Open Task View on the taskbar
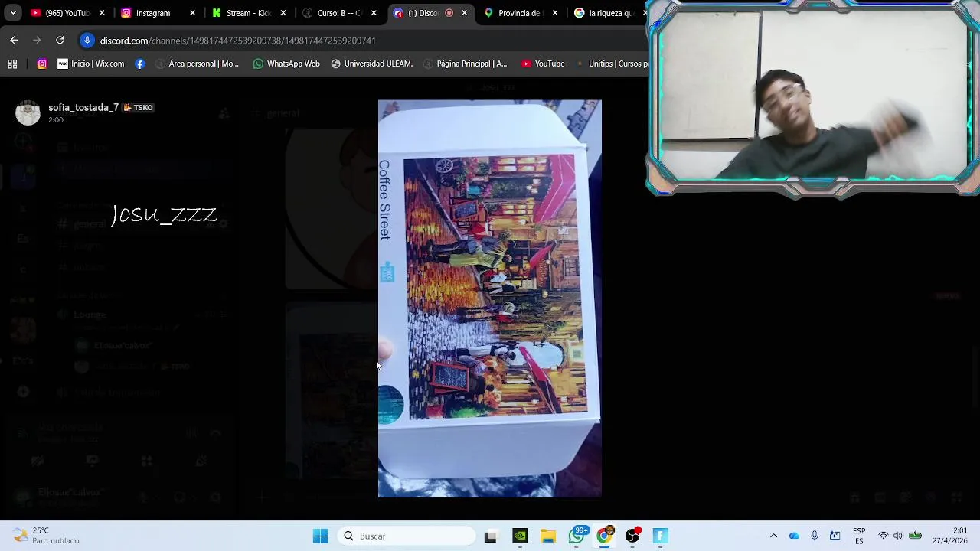 490,536
